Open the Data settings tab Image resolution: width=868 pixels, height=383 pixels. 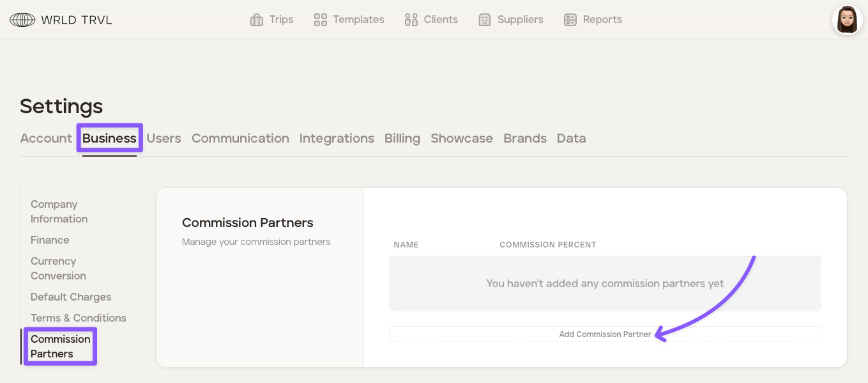click(571, 138)
